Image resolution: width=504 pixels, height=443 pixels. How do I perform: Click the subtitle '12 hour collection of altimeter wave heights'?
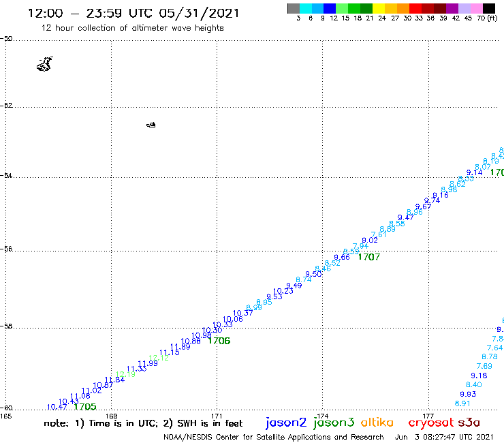pos(132,28)
